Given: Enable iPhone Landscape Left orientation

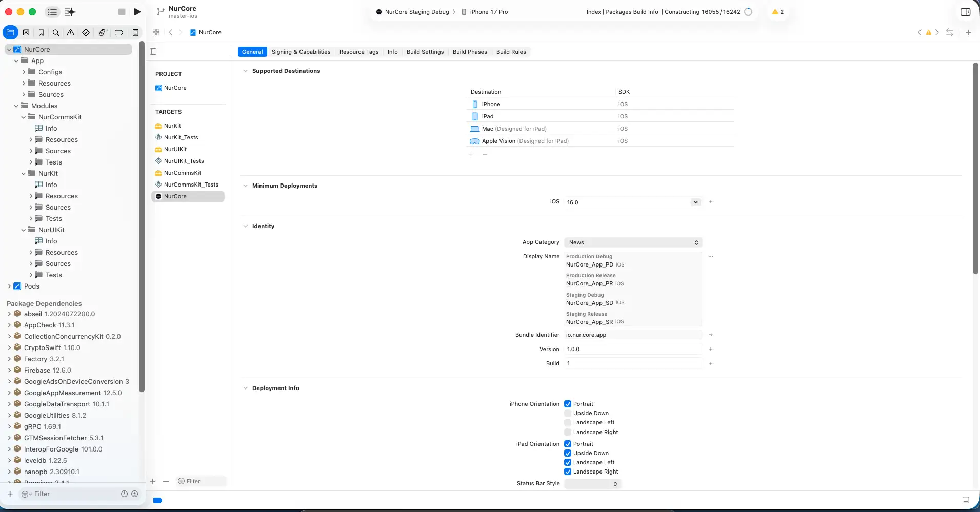Looking at the screenshot, I should point(568,423).
